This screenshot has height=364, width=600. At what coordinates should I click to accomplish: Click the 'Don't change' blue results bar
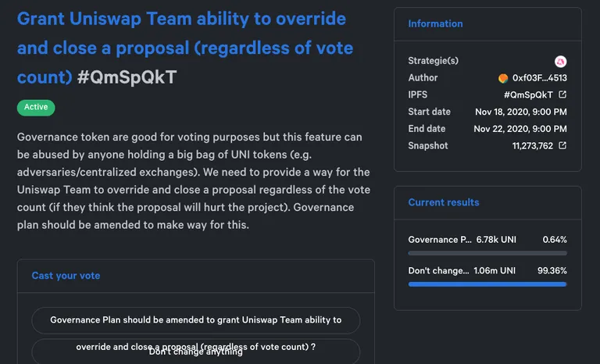(x=487, y=284)
